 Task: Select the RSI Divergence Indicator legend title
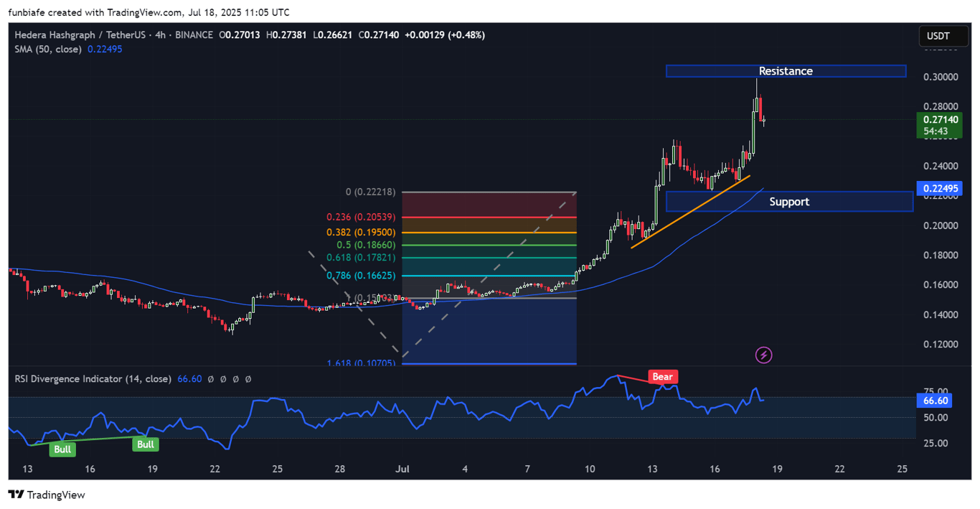tap(92, 378)
